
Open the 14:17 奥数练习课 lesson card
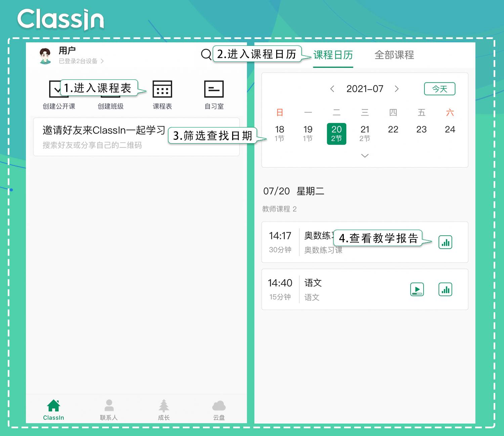[x=365, y=242]
